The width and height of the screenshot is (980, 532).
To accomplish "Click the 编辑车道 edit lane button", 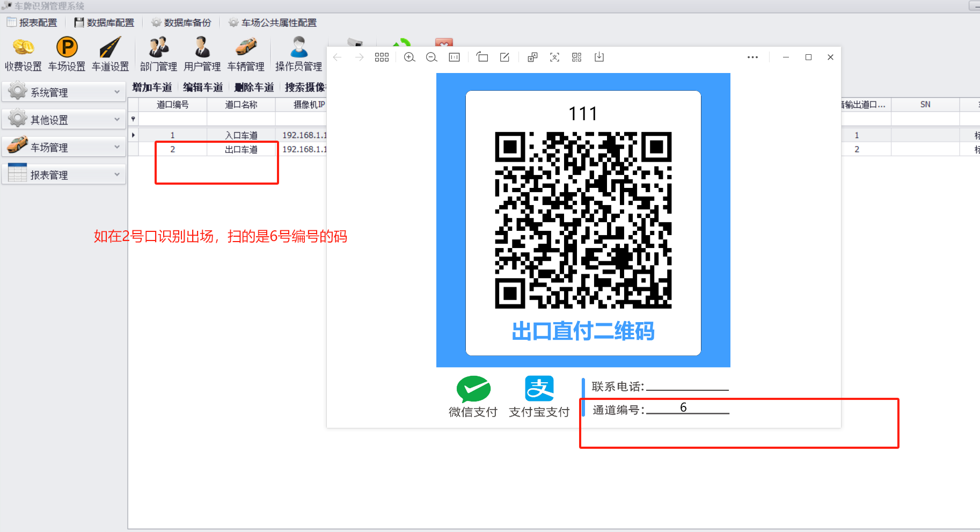I will click(x=203, y=88).
